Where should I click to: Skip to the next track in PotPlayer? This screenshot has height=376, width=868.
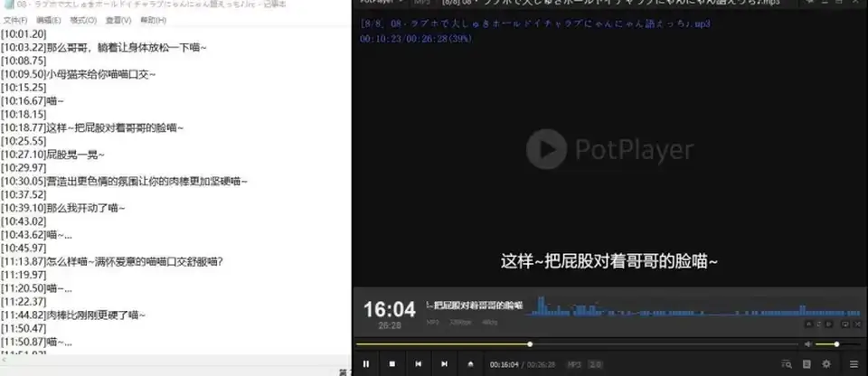(x=444, y=364)
